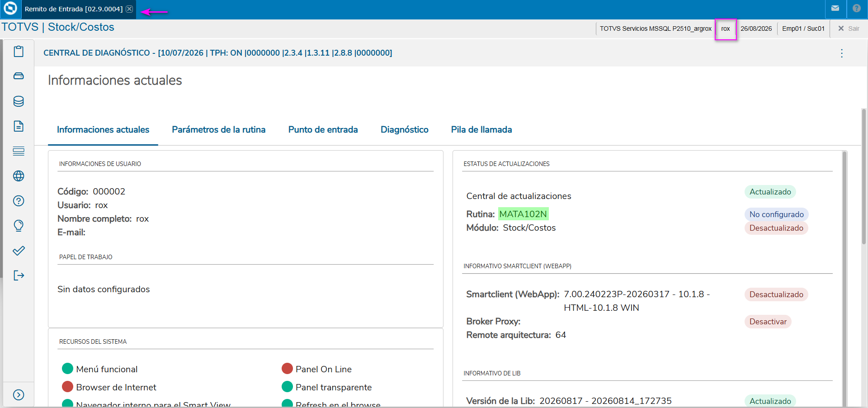Expand sidebar with the circled arrow
Image resolution: width=868 pixels, height=408 pixels.
[19, 395]
